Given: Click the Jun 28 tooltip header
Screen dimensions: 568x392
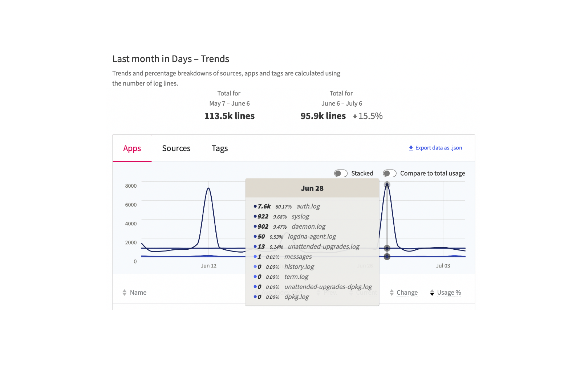Looking at the screenshot, I should (312, 188).
